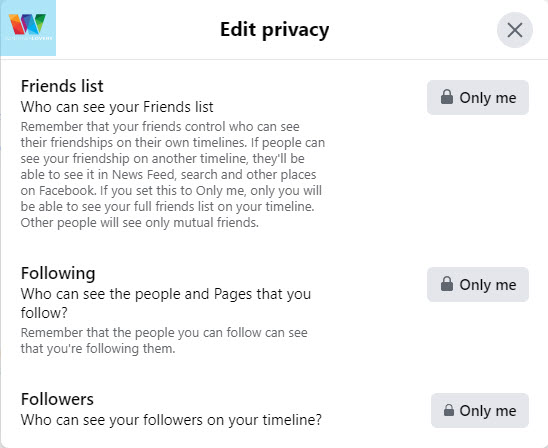The image size is (548, 448).
Task: Click the colorful W logo thumbnail
Action: (28, 28)
